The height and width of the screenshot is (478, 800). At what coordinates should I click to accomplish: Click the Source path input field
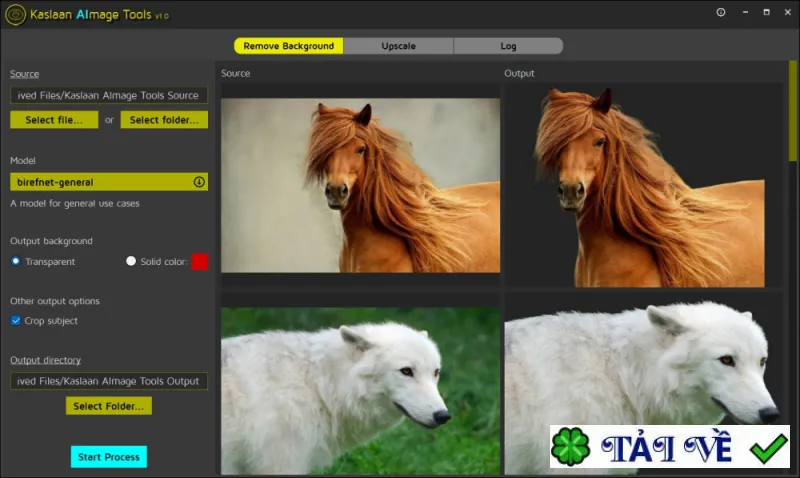tap(109, 95)
